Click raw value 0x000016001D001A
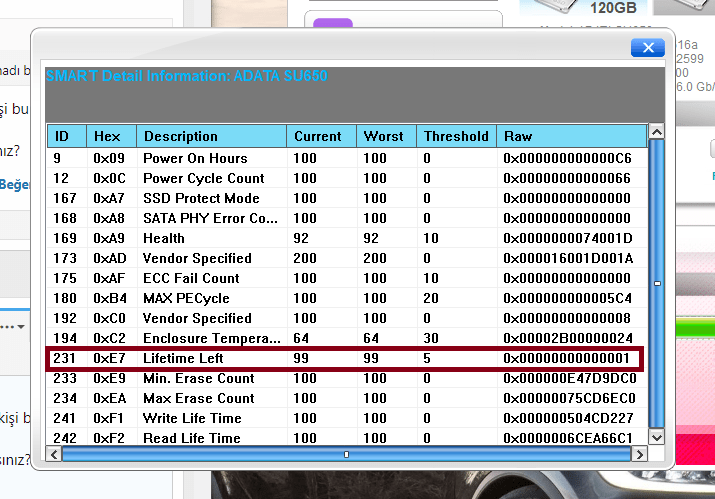 click(x=568, y=259)
